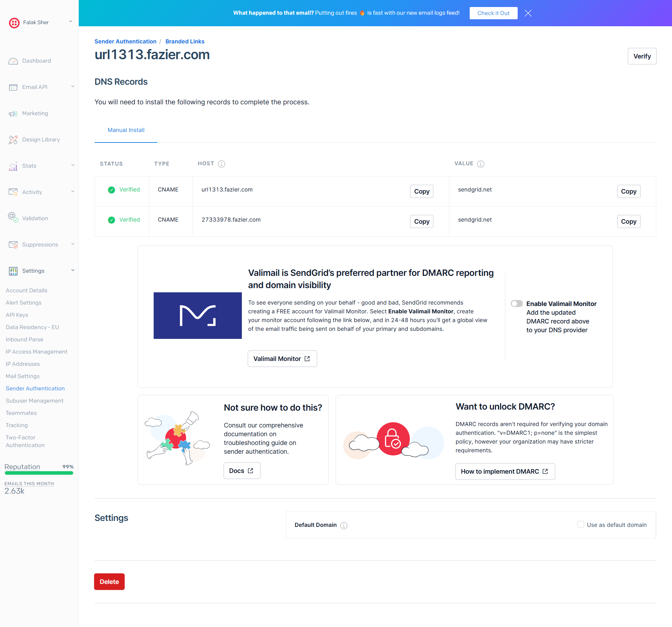Viewport: 672px width, 627px height.
Task: Click the Design Library icon
Action: click(x=13, y=140)
